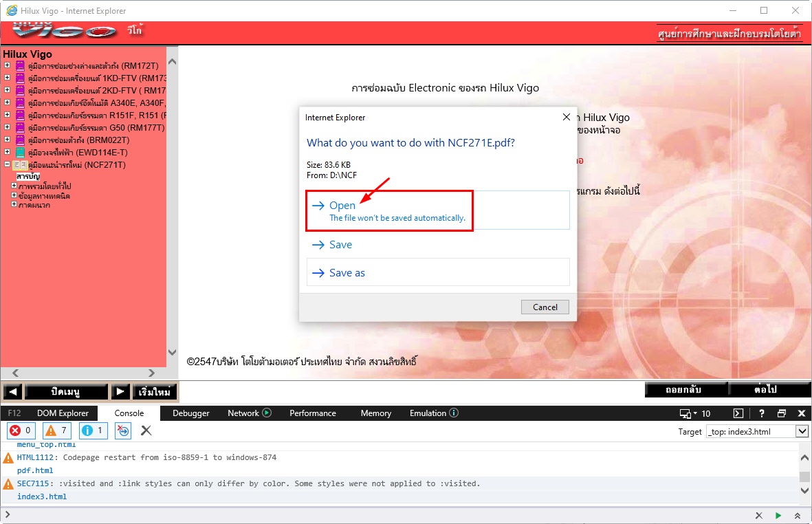This screenshot has width=812, height=524.
Task: Open คู่มือการซ่อมตัวถัง (BRM022T) entry
Action: pos(78,140)
